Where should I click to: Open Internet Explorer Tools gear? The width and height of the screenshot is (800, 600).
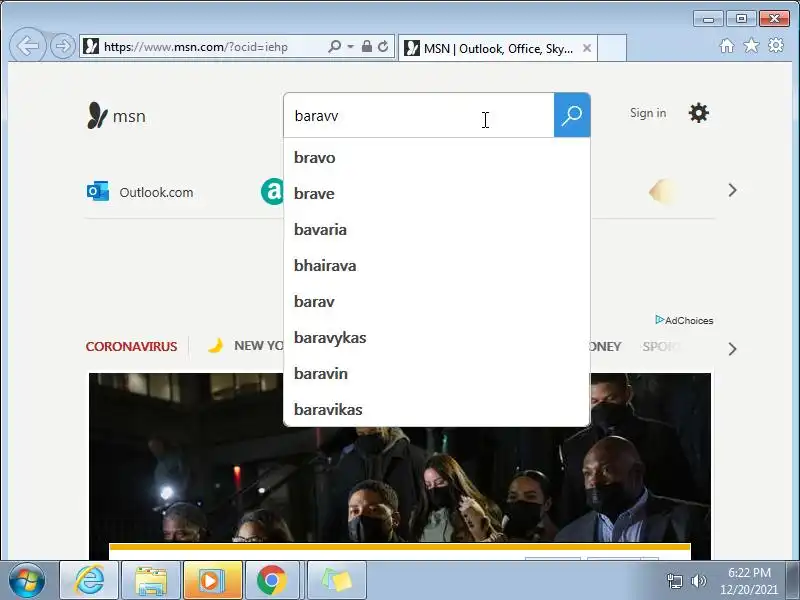pyautogui.click(x=776, y=45)
